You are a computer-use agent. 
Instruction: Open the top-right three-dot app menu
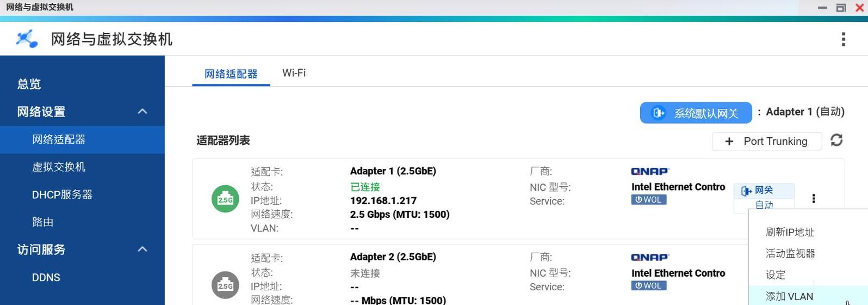click(843, 39)
